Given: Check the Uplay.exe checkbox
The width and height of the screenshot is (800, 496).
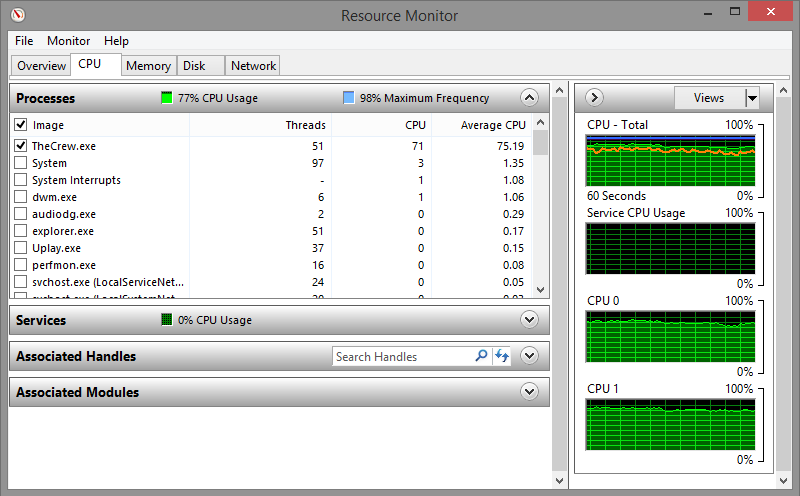Looking at the screenshot, I should click(20, 247).
